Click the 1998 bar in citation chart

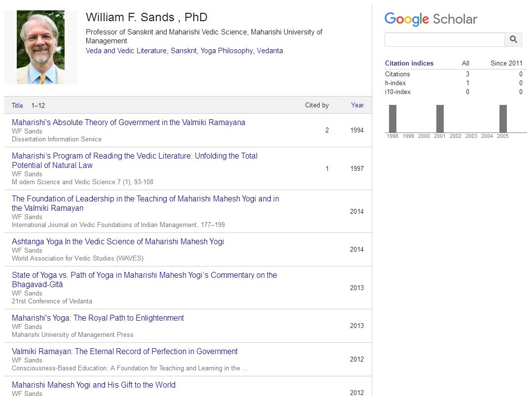pyautogui.click(x=392, y=119)
